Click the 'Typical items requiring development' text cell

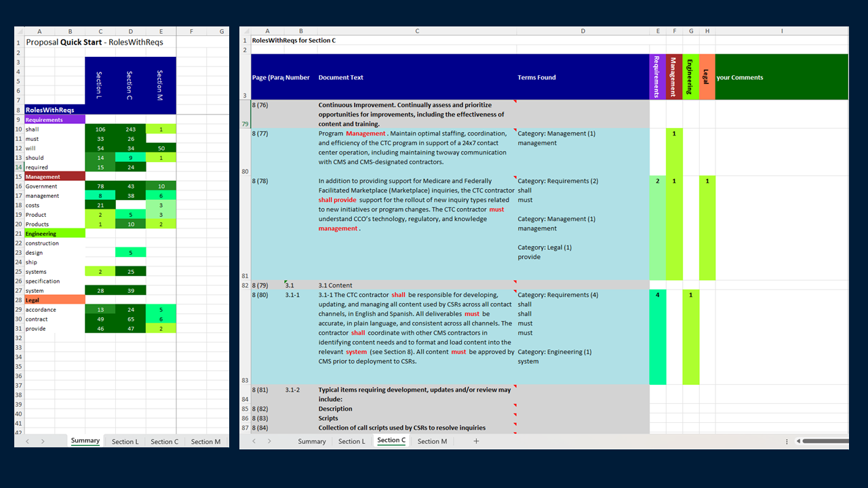pyautogui.click(x=416, y=394)
